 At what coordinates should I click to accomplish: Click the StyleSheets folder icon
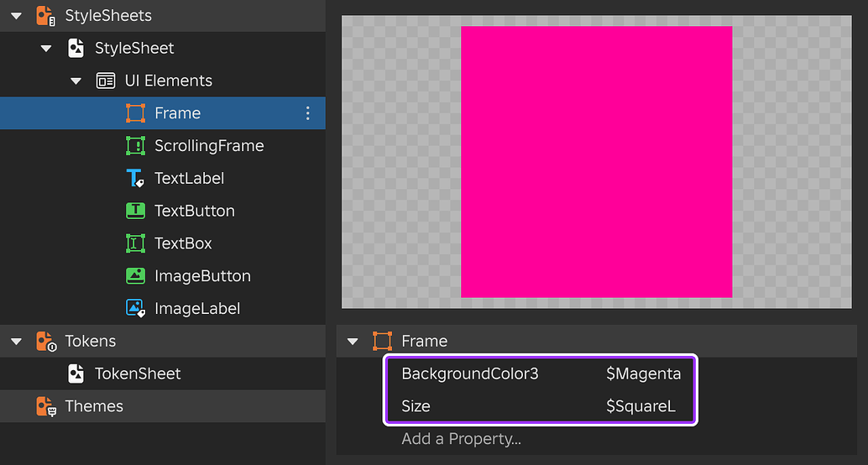coord(46,15)
